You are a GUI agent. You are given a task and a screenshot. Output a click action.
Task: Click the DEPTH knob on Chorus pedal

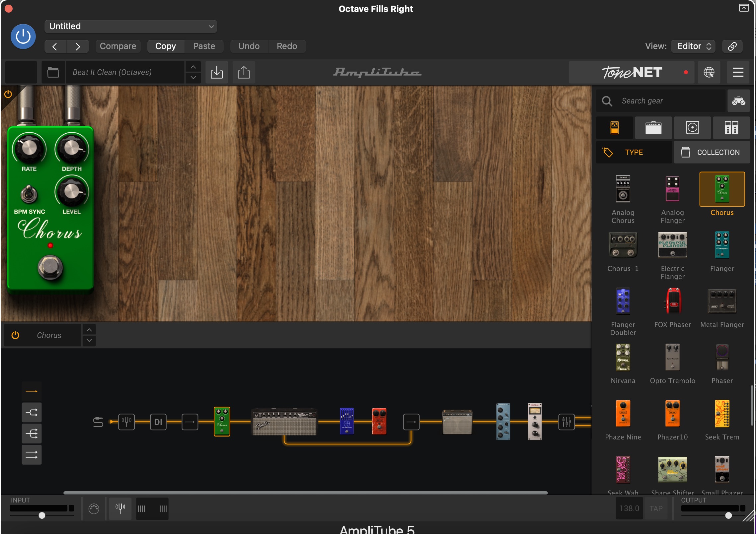(72, 149)
